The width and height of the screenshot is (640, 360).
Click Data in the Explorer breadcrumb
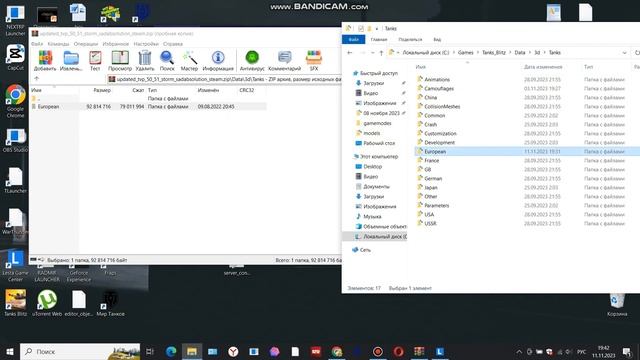(520, 53)
